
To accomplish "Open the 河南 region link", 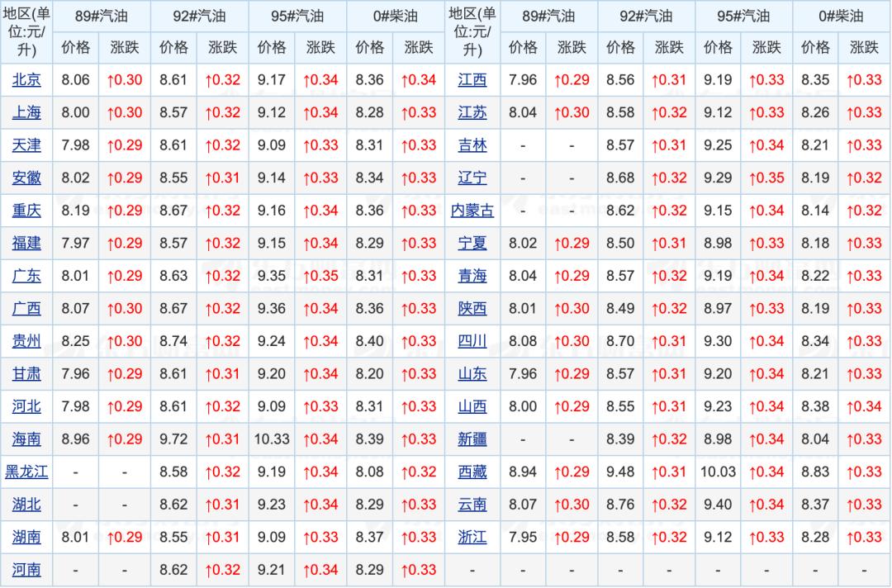I will [26, 570].
